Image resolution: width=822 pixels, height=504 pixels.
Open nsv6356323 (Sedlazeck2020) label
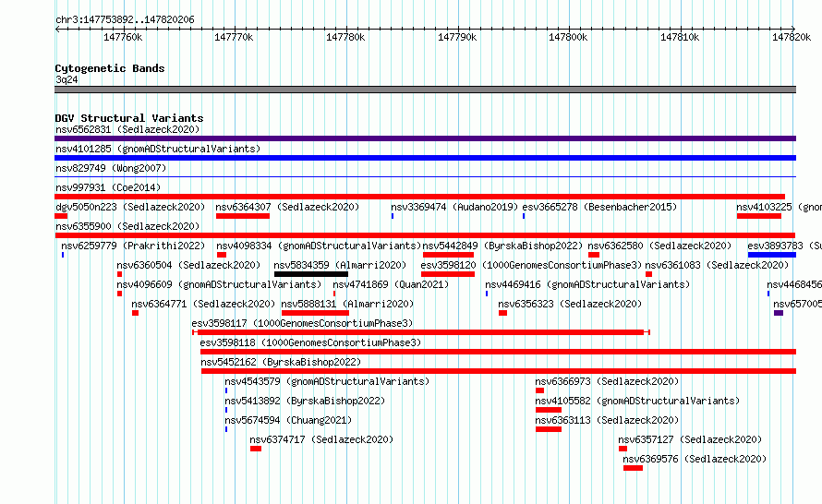[570, 304]
